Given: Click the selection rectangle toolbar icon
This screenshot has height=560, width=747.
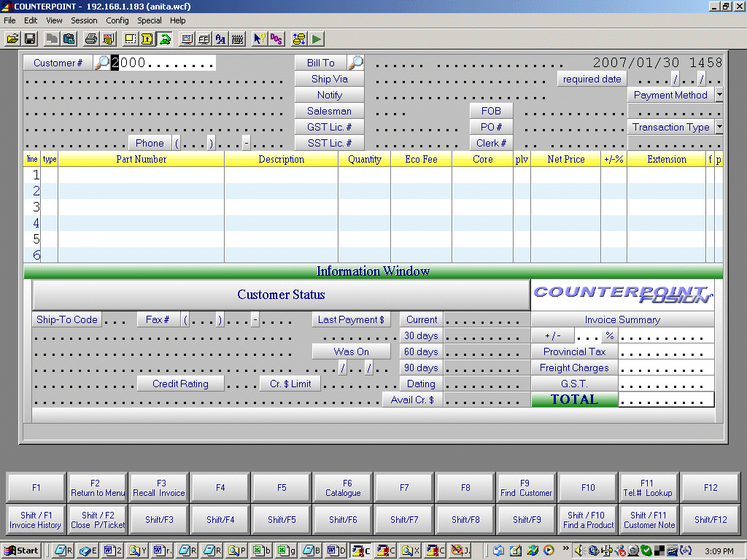Looking at the screenshot, I should pyautogui.click(x=130, y=39).
